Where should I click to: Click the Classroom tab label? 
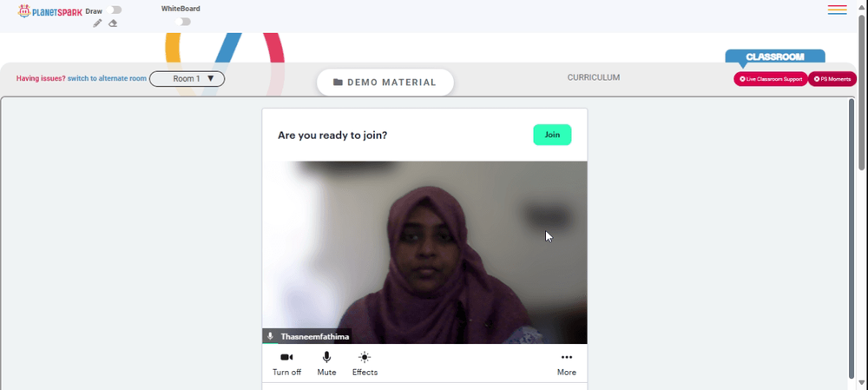[775, 56]
